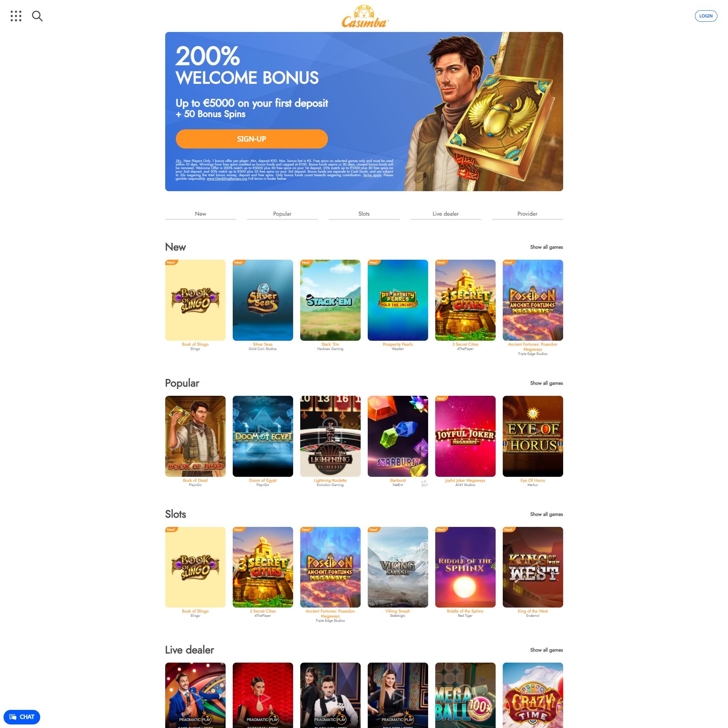Open Eye Of Horus game thumbnail
728x728 pixels.
pos(533,436)
